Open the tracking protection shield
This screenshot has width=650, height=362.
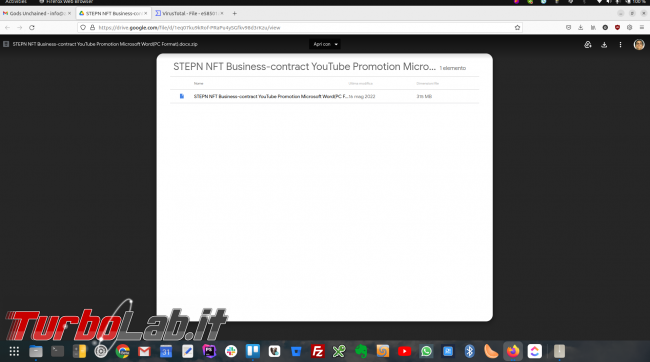tap(83, 28)
